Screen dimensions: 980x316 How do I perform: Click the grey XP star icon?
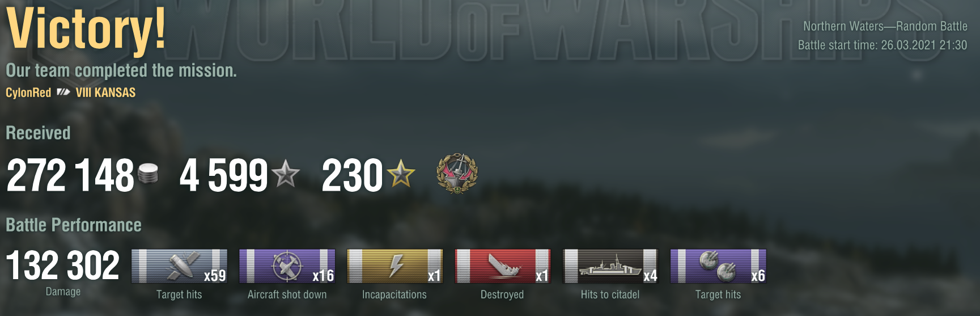pos(286,174)
